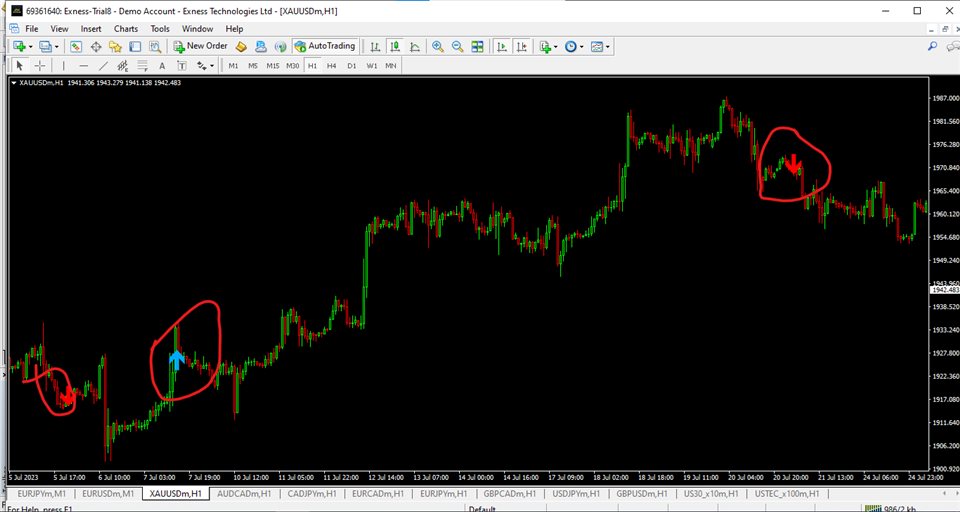Show the Navigator panel star icon

(115, 47)
